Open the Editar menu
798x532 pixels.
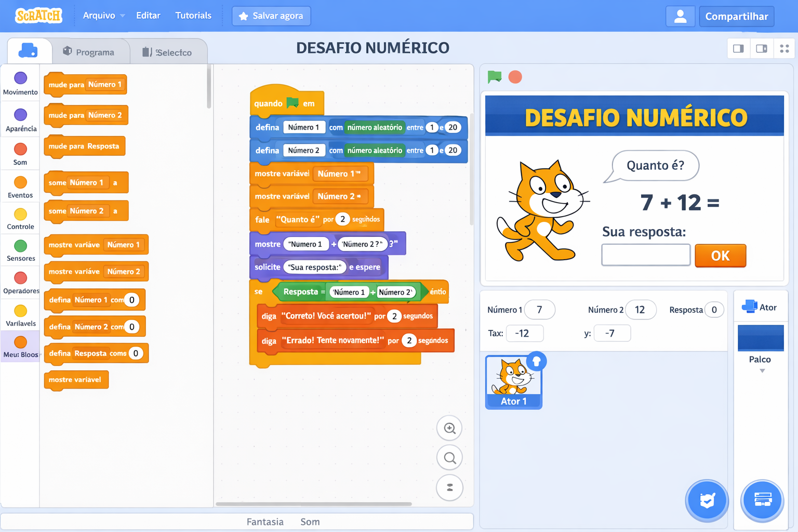(148, 16)
